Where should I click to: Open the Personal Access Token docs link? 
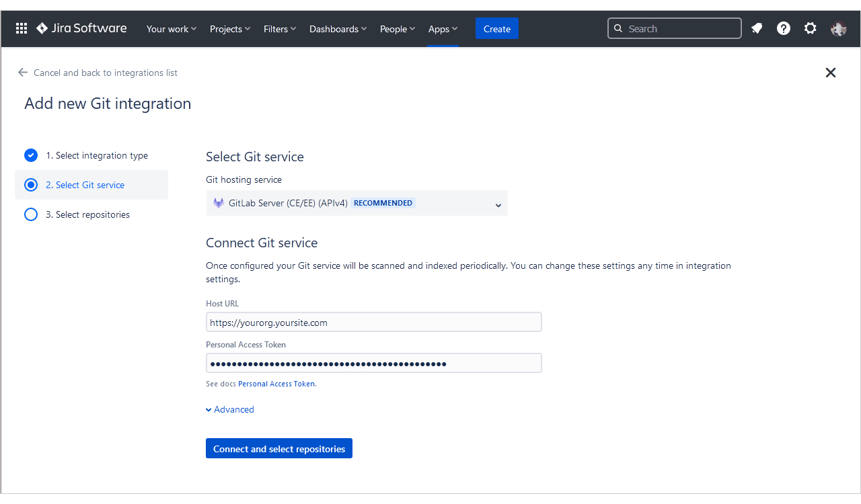click(x=276, y=383)
